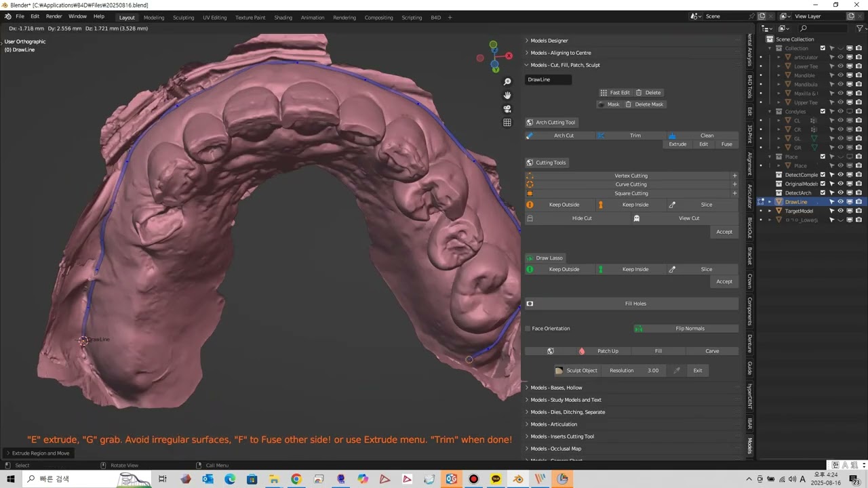Click the Fast Edit grid icon button
The height and width of the screenshot is (488, 868).
coord(615,92)
